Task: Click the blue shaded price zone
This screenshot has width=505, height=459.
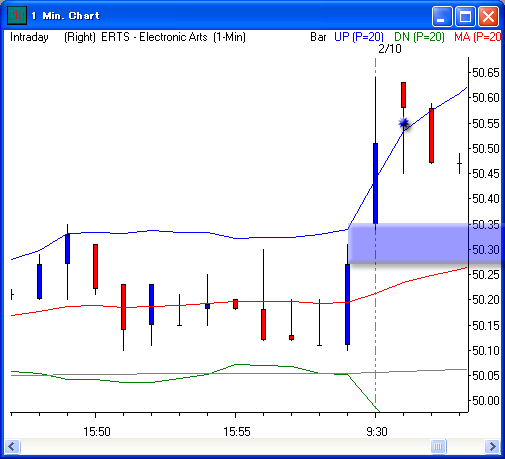Action: [426, 243]
